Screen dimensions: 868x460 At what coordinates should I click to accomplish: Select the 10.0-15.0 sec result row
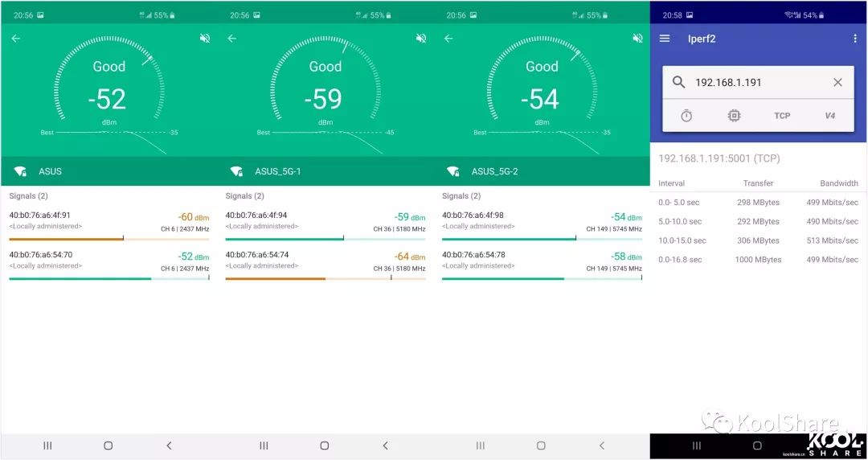pyautogui.click(x=759, y=240)
